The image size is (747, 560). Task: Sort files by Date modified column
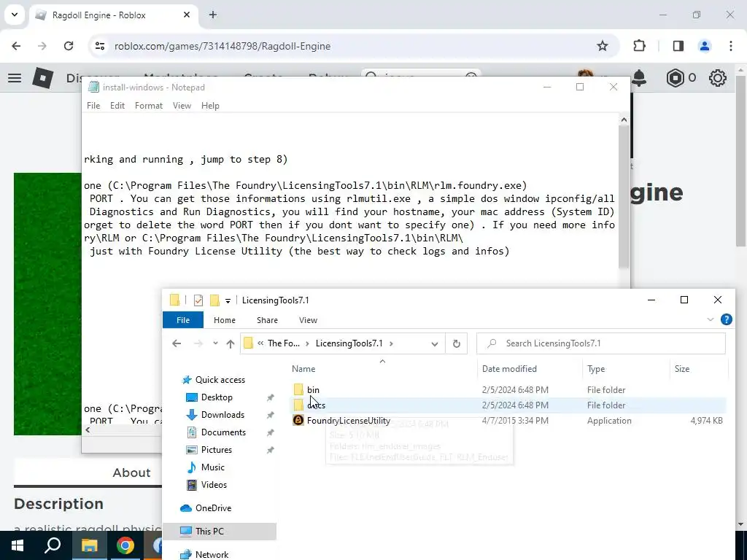[x=508, y=369]
